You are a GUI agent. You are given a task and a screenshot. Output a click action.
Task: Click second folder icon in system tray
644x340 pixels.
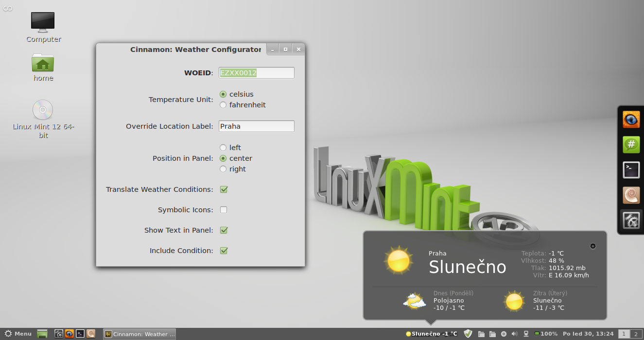point(492,334)
